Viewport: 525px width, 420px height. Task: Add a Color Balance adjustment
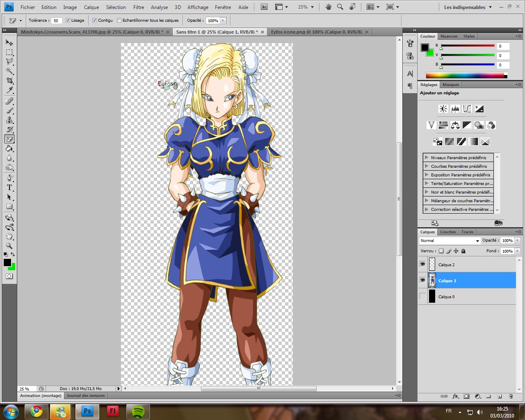pyautogui.click(x=455, y=125)
